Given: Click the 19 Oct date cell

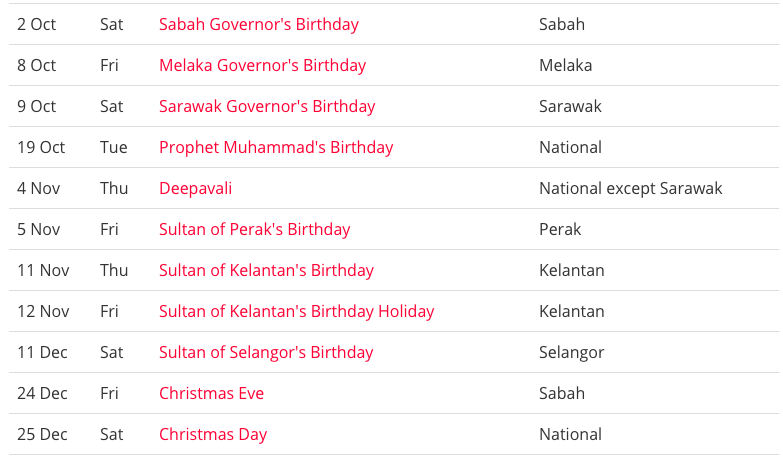Looking at the screenshot, I should (41, 147).
